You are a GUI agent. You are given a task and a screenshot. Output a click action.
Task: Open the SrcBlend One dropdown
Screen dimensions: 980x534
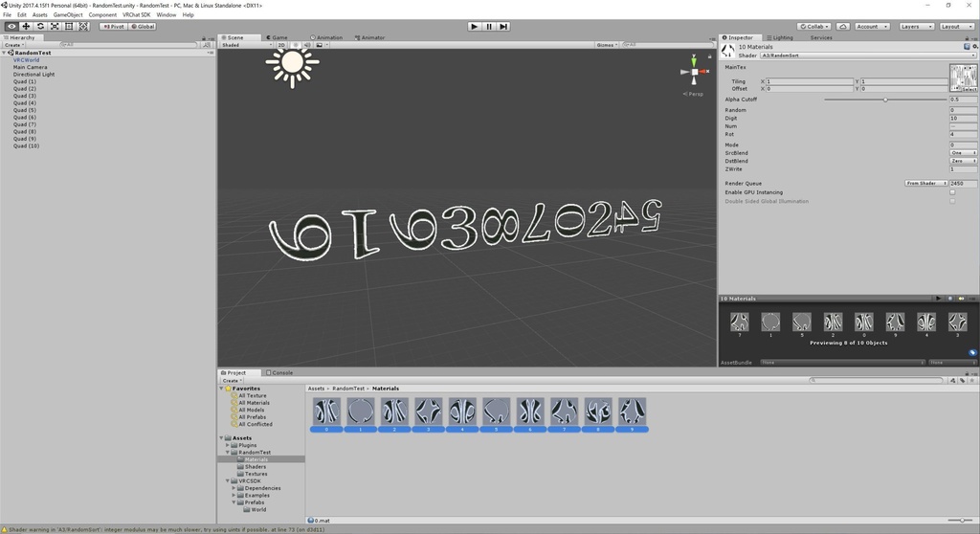tap(963, 153)
